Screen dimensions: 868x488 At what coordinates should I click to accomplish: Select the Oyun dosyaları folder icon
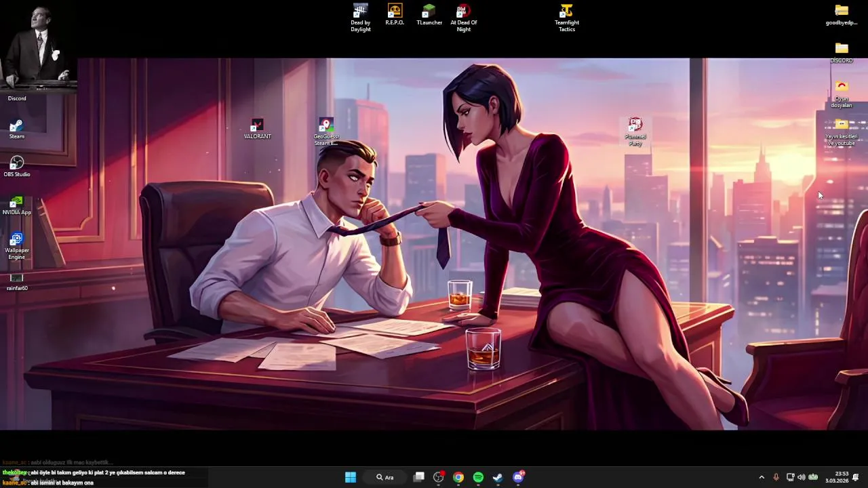842,94
